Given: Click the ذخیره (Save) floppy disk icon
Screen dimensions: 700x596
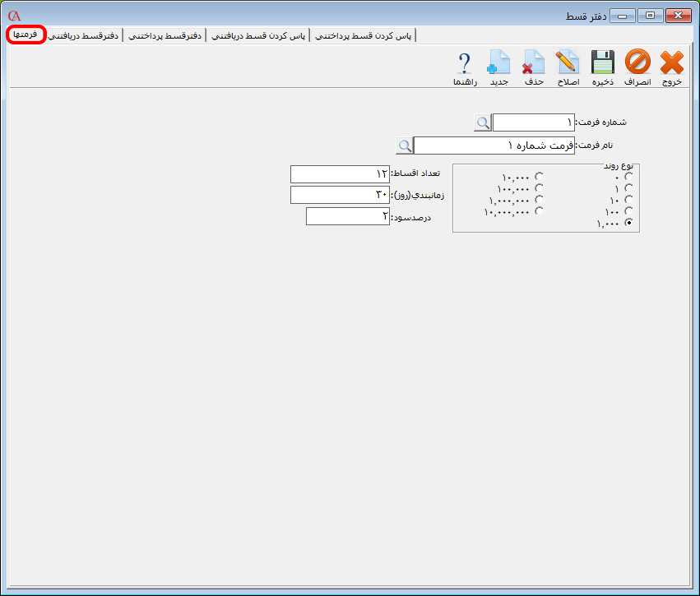Looking at the screenshot, I should pyautogui.click(x=603, y=64).
